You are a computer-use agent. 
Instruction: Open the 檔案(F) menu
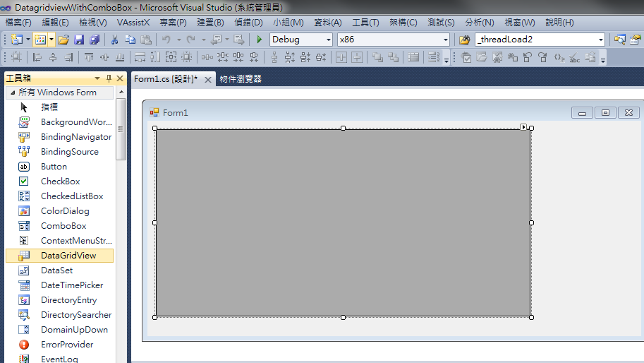click(x=18, y=23)
